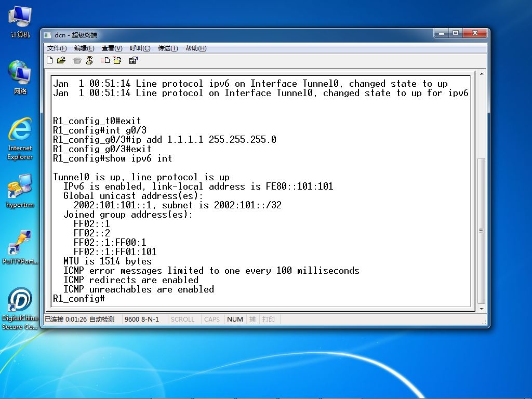The width and height of the screenshot is (532, 399).
Task: Open the 传送(T) menu
Action: click(x=168, y=48)
